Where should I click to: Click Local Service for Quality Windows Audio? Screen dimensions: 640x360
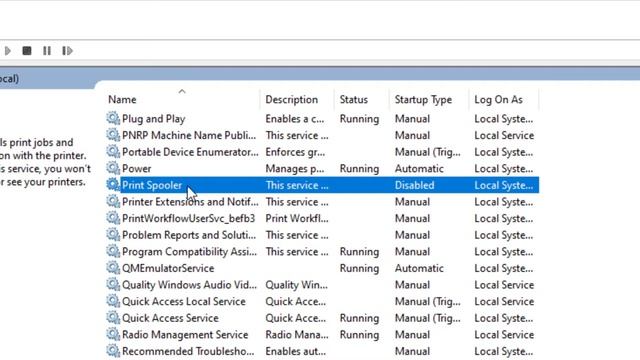(504, 285)
